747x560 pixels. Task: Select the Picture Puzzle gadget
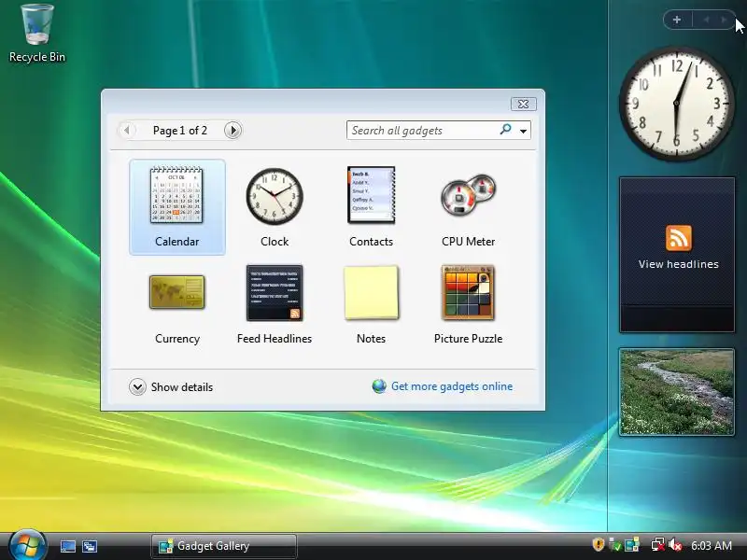click(469, 305)
